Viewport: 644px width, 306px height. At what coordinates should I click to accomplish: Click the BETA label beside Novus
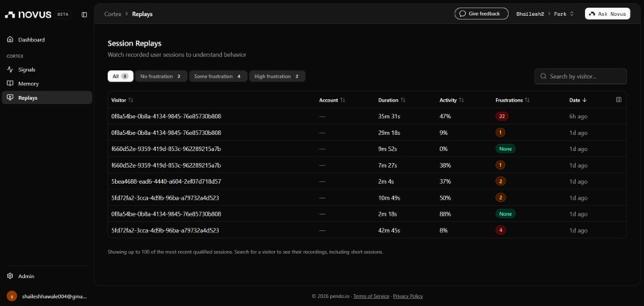point(63,14)
